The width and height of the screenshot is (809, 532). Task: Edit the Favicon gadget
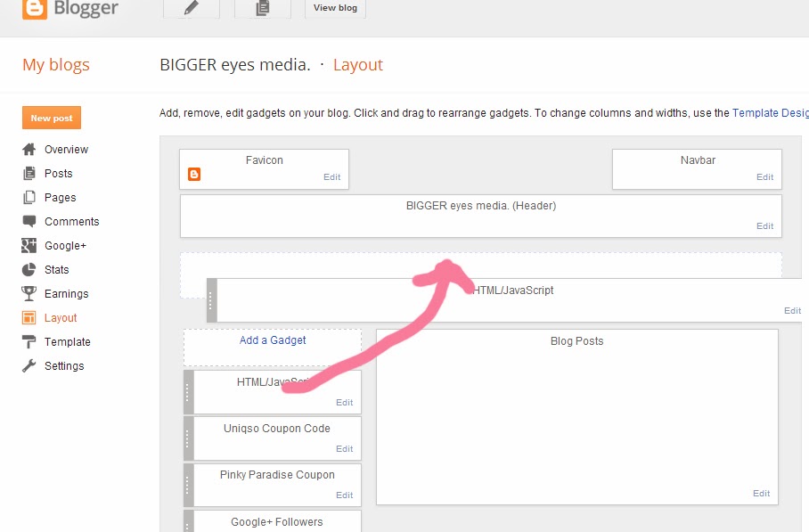tap(331, 177)
